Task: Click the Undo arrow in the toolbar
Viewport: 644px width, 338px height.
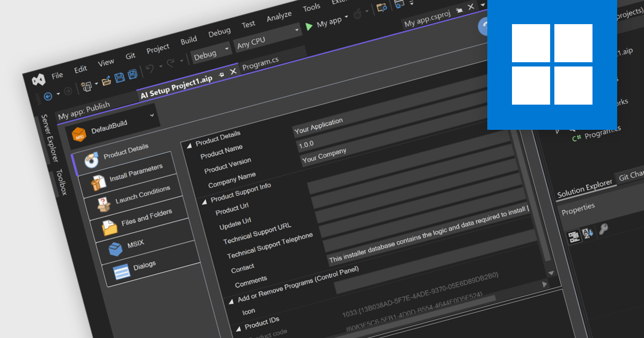Action: pos(150,68)
